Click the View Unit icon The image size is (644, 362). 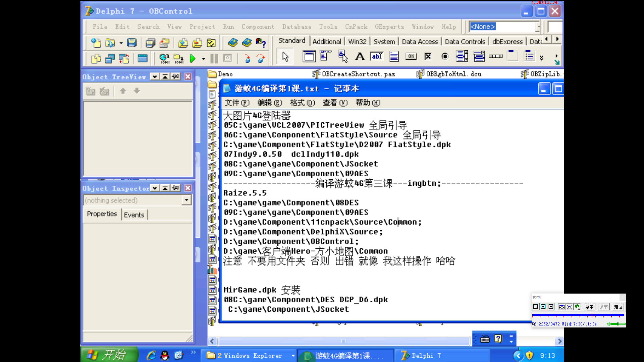(x=96, y=58)
